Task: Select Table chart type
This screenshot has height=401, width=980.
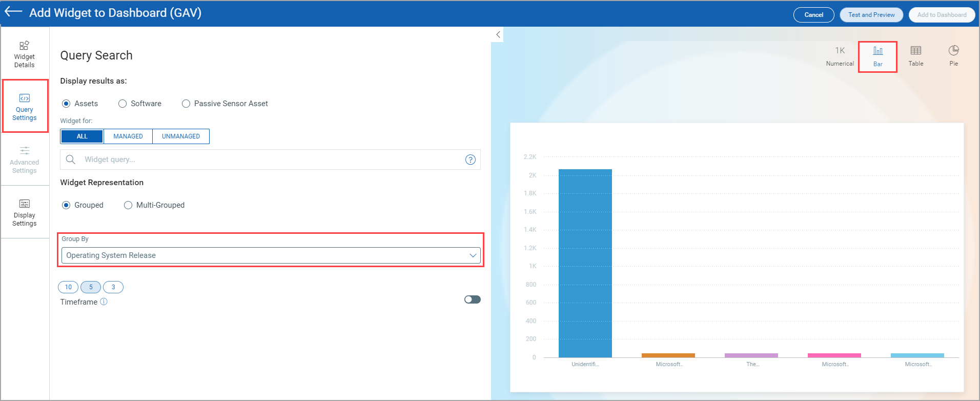Action: [915, 56]
